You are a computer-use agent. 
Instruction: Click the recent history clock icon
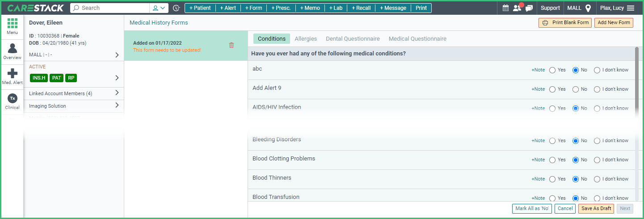pyautogui.click(x=177, y=8)
